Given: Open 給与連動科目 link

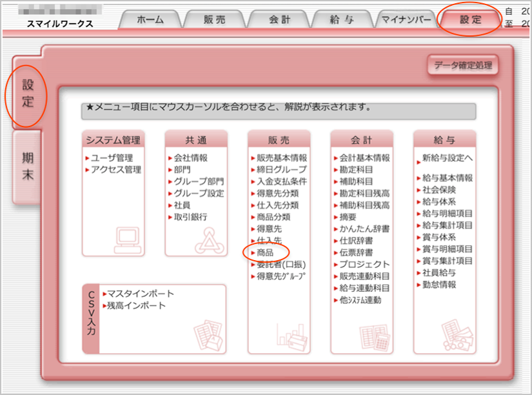Looking at the screenshot, I should coord(365,288).
